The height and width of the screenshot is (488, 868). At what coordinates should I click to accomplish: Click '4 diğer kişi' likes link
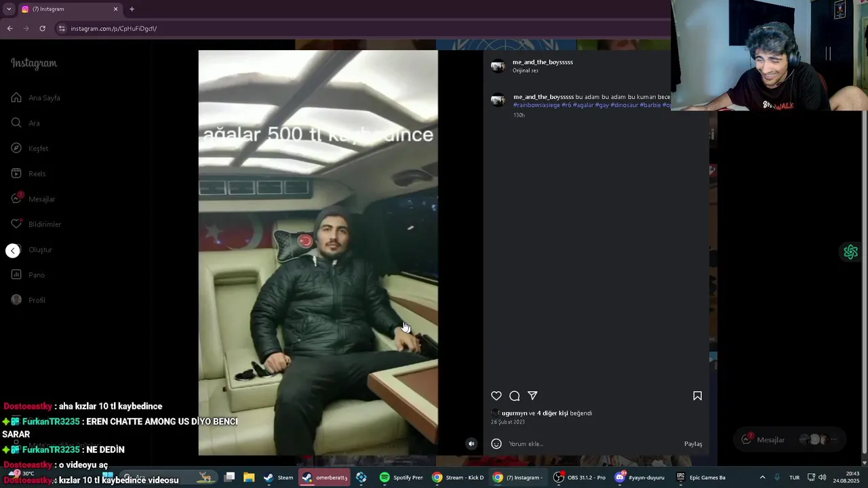(553, 413)
